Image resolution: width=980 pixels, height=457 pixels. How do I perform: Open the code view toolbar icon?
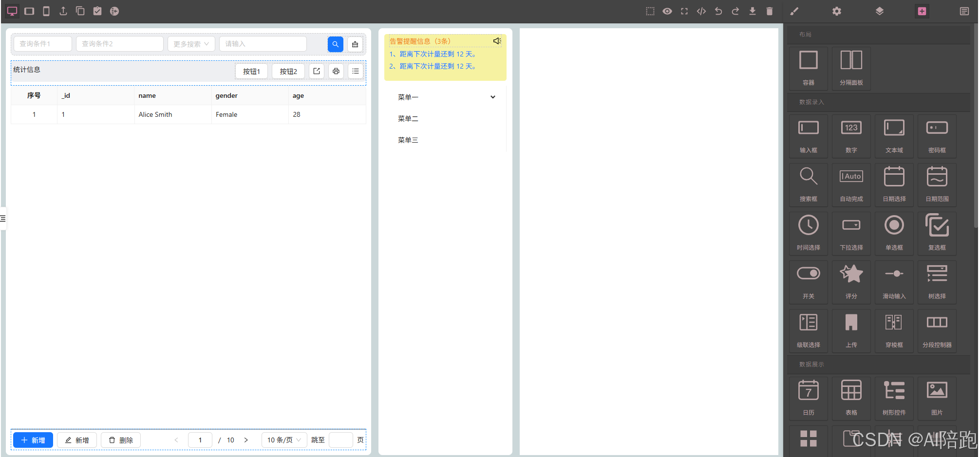click(701, 11)
